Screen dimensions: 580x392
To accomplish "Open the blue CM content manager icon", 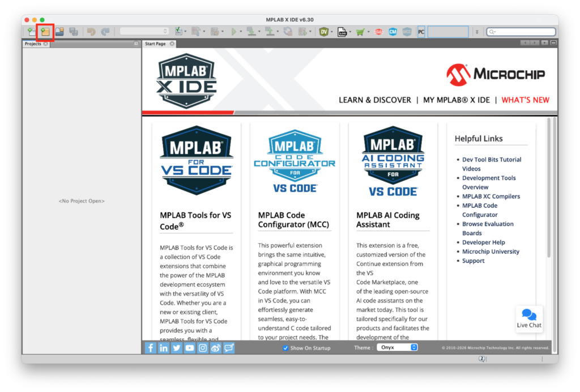I will click(x=393, y=32).
